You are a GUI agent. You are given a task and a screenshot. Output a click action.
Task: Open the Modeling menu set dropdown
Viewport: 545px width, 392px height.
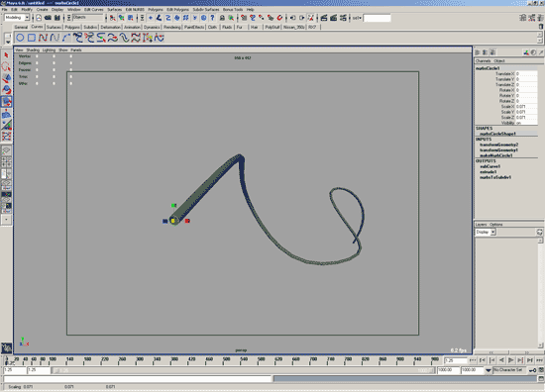point(17,18)
